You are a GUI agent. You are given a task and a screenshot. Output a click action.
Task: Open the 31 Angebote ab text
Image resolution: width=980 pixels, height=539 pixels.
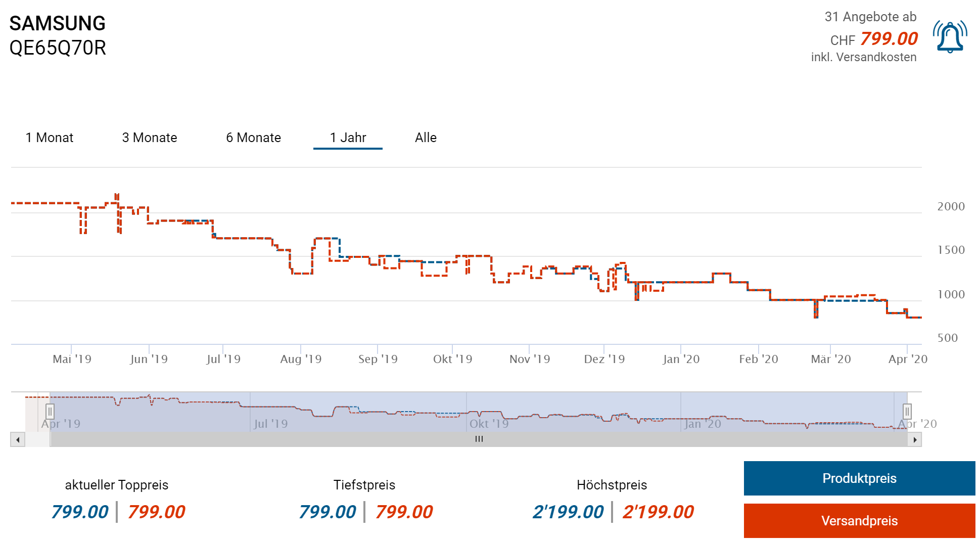[x=870, y=17]
